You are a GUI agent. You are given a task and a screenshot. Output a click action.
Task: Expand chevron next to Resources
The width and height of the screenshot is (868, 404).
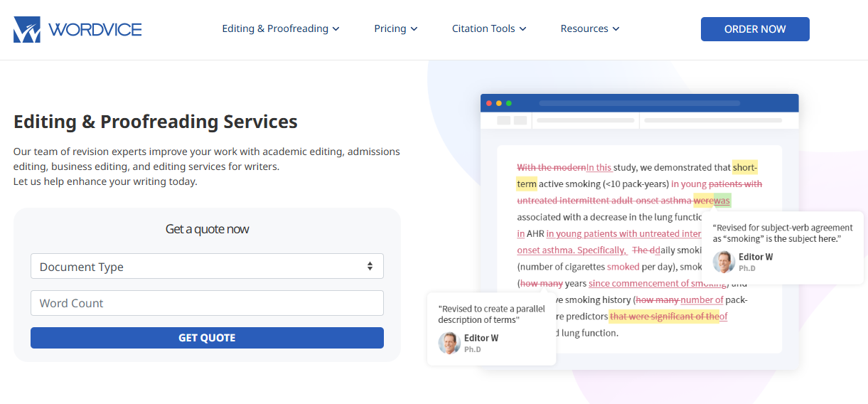click(616, 29)
